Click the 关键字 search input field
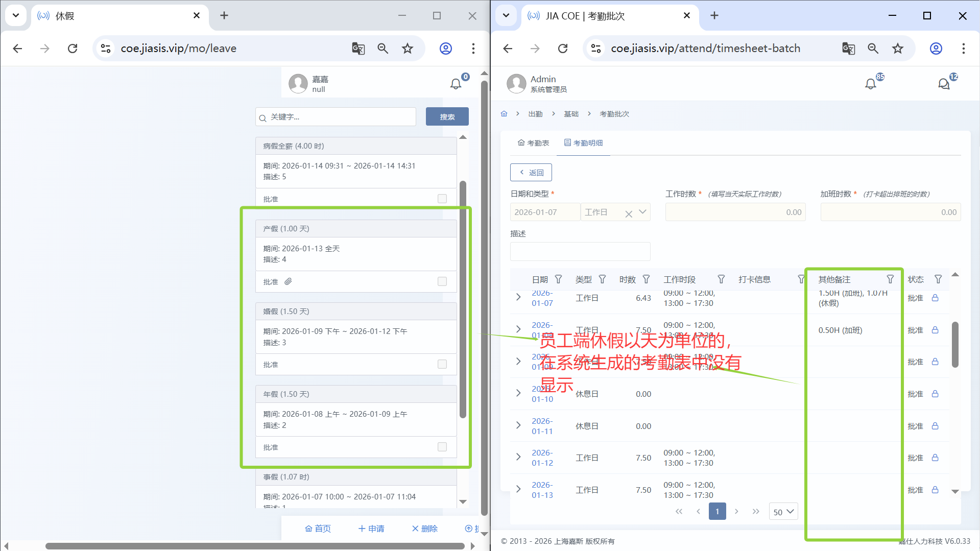The height and width of the screenshot is (551, 980). [340, 117]
